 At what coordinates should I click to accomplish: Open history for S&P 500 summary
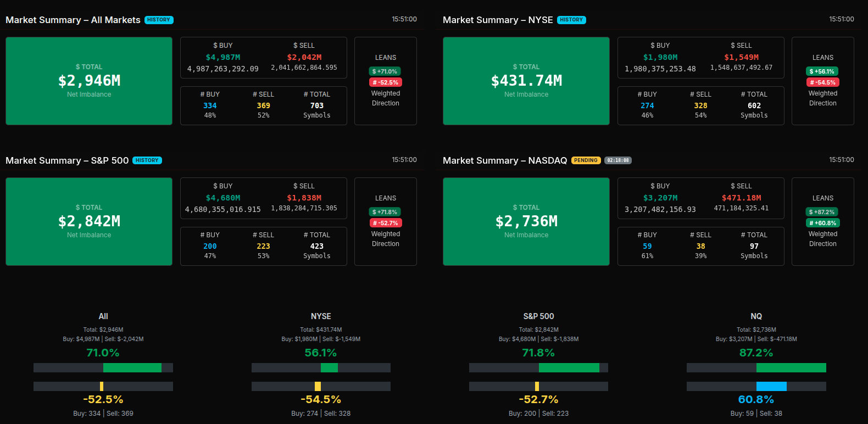point(147,160)
